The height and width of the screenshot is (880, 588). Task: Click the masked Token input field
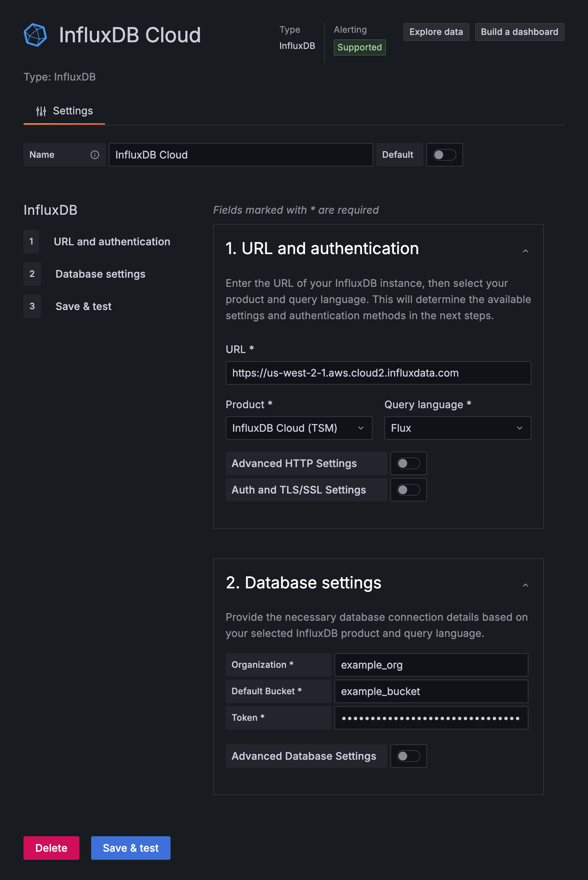coord(430,717)
